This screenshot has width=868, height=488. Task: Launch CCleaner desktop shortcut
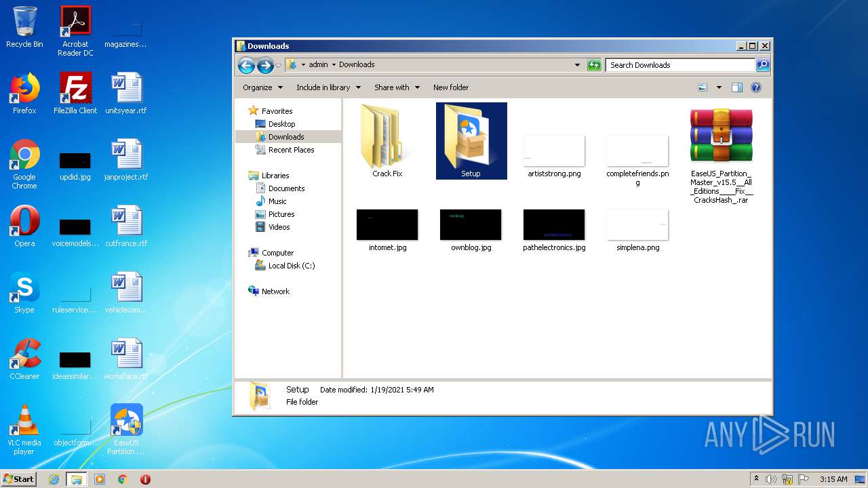click(x=24, y=359)
